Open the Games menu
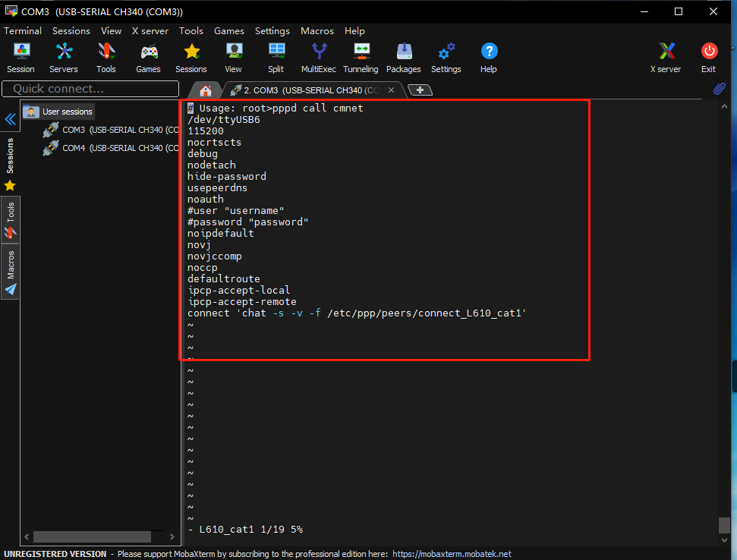Viewport: 737px width, 560px height. [229, 31]
